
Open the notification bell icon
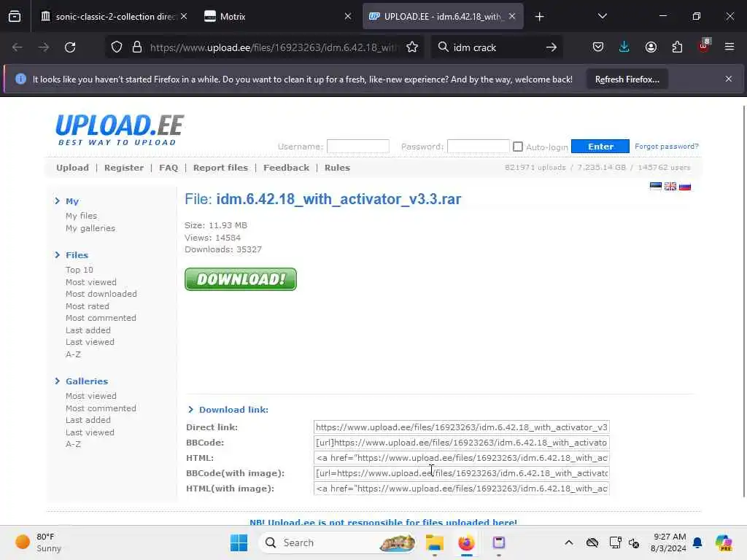coord(697,542)
